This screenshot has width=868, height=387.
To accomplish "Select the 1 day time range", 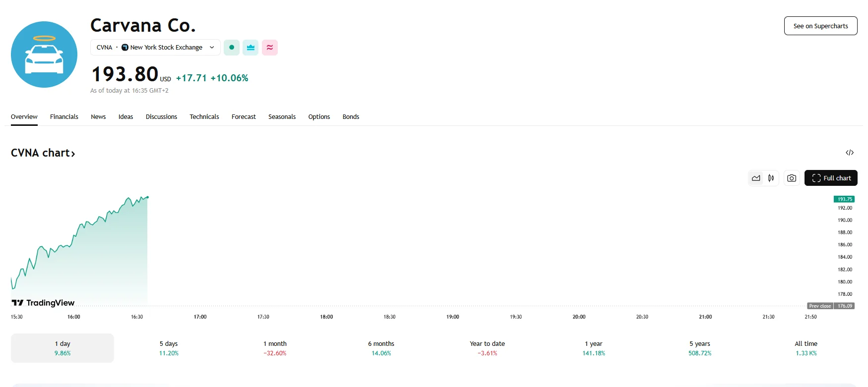I will 62,348.
